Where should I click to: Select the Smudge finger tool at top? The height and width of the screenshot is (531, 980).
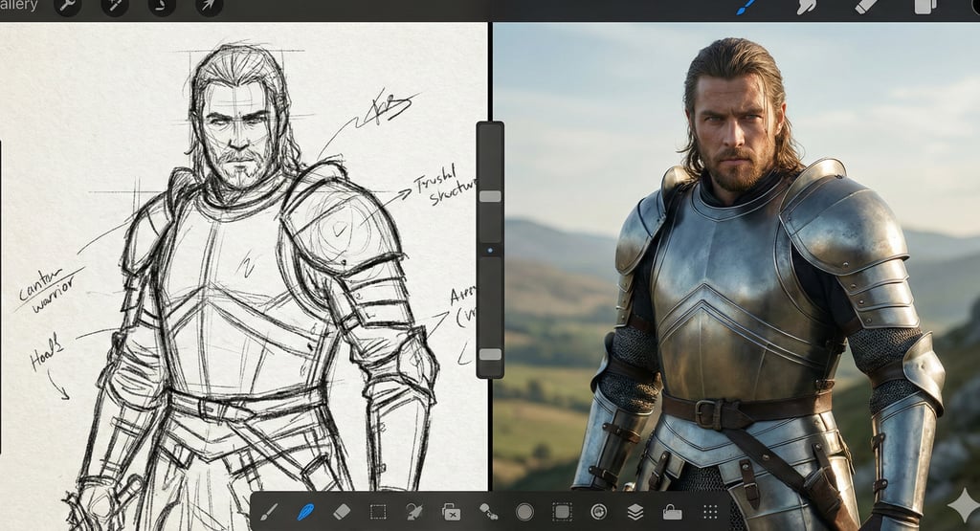806,7
